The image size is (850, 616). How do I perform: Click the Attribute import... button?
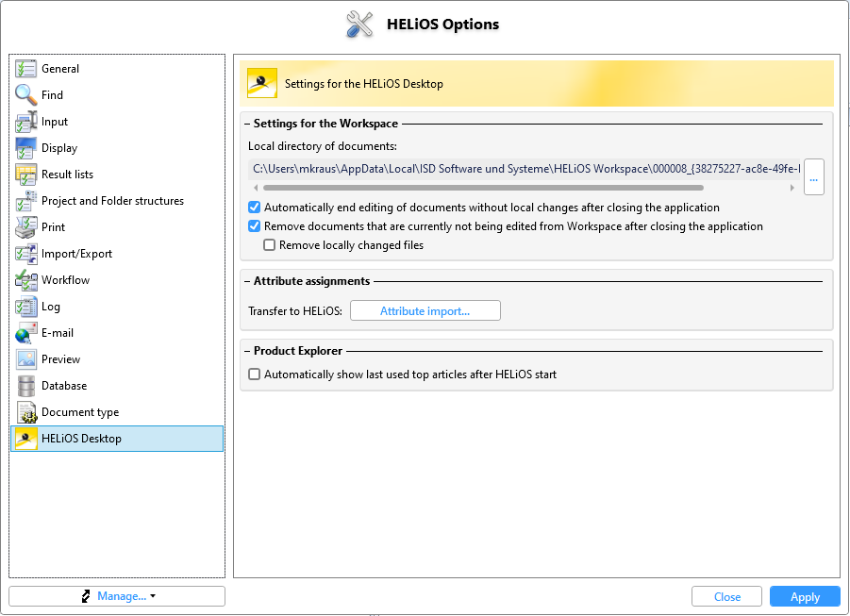[x=425, y=310]
